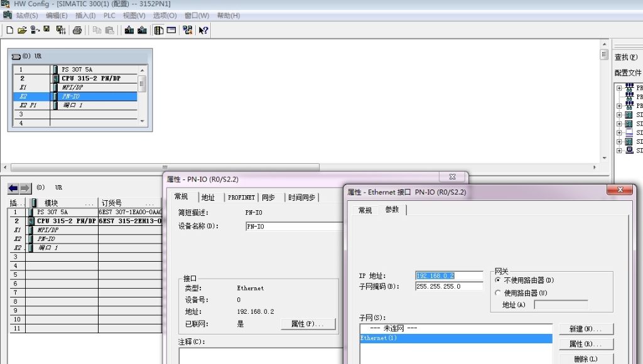
Task: Open the 帮助(H) menu
Action: 229,16
